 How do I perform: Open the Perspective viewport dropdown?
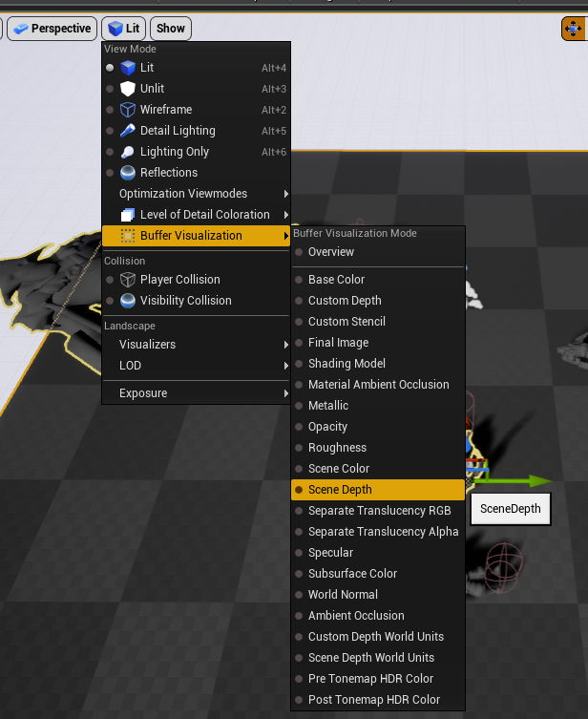52,29
